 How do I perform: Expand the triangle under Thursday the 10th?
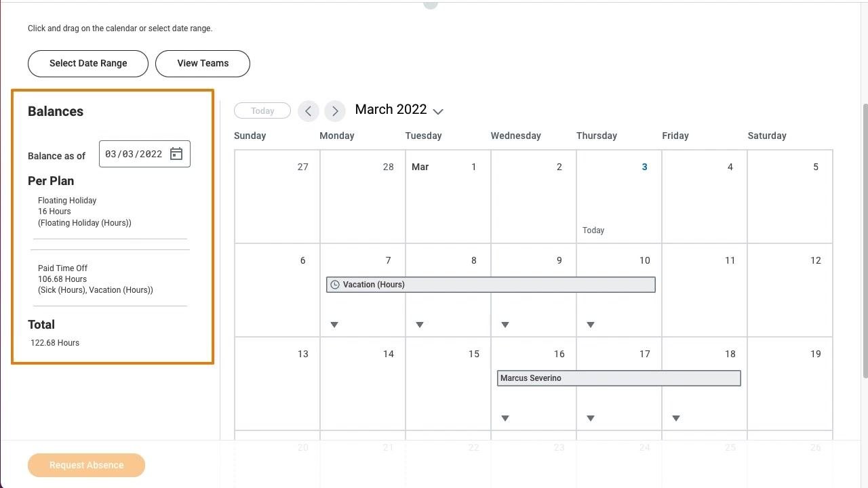pyautogui.click(x=591, y=325)
